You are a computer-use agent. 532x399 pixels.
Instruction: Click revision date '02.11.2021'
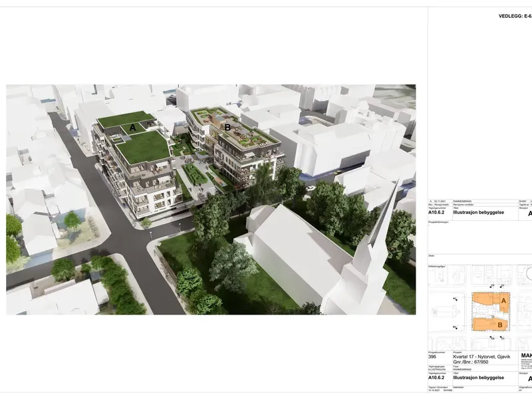click(440, 201)
